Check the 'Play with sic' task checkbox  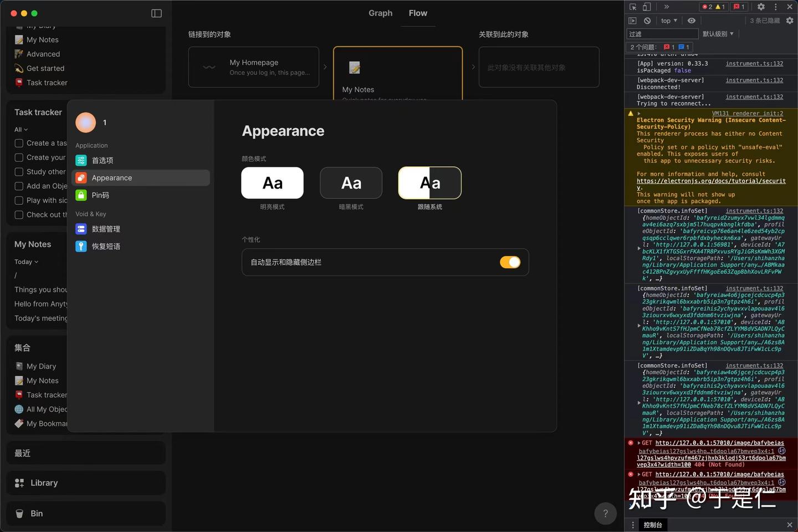click(19, 201)
